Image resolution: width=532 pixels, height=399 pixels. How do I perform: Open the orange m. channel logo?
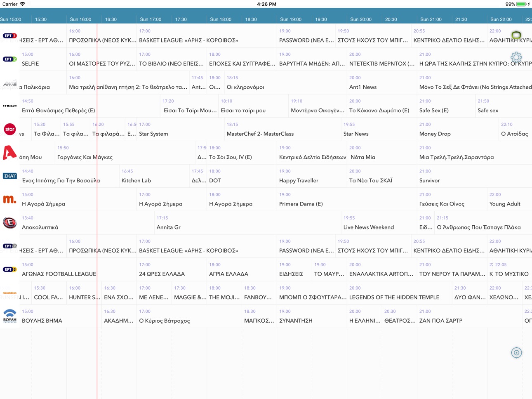click(9, 200)
